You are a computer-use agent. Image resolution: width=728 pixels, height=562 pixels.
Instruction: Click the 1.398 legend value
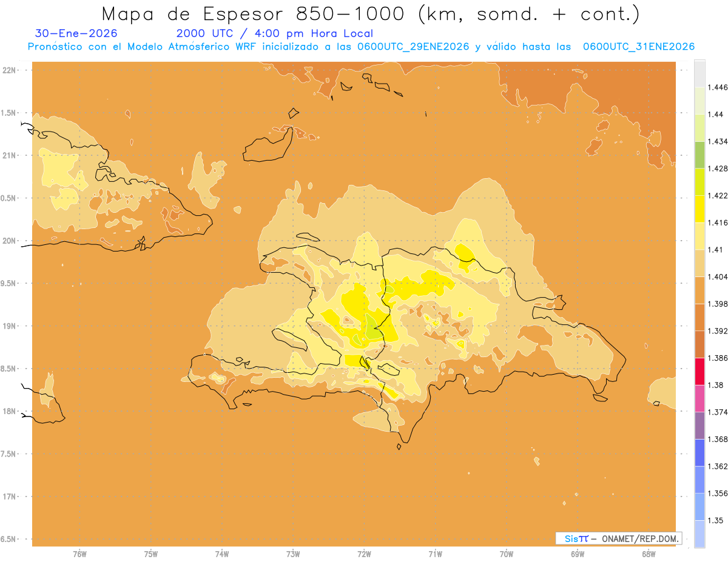tap(717, 304)
